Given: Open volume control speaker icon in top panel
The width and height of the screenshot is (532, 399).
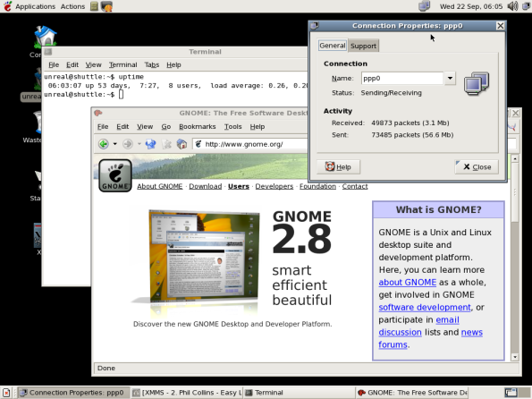Looking at the screenshot, I should pyautogui.click(x=512, y=6).
